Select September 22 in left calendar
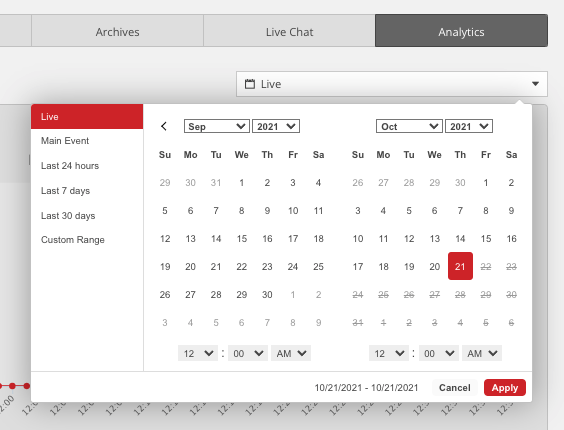Screen dimensions: 564x430 pos(241,266)
